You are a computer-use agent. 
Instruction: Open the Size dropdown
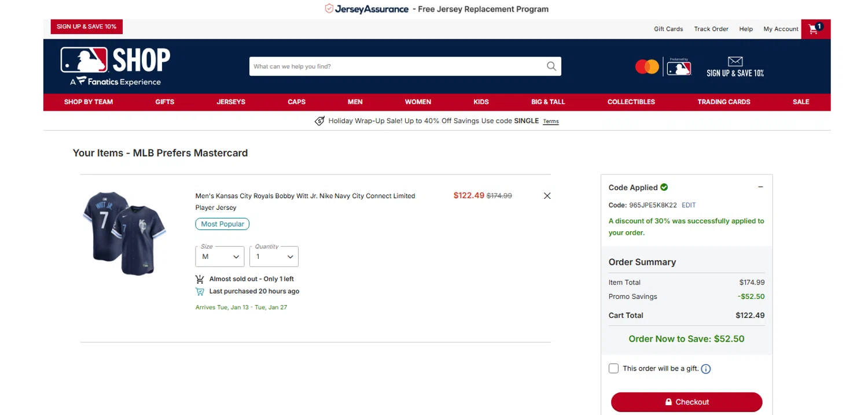click(219, 257)
